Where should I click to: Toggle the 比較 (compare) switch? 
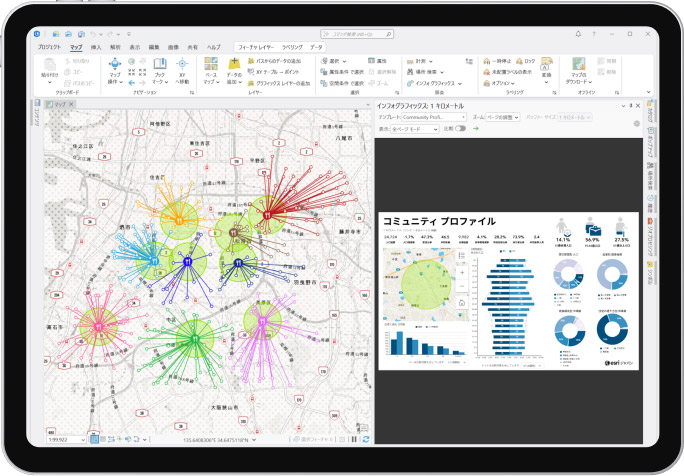[460, 129]
